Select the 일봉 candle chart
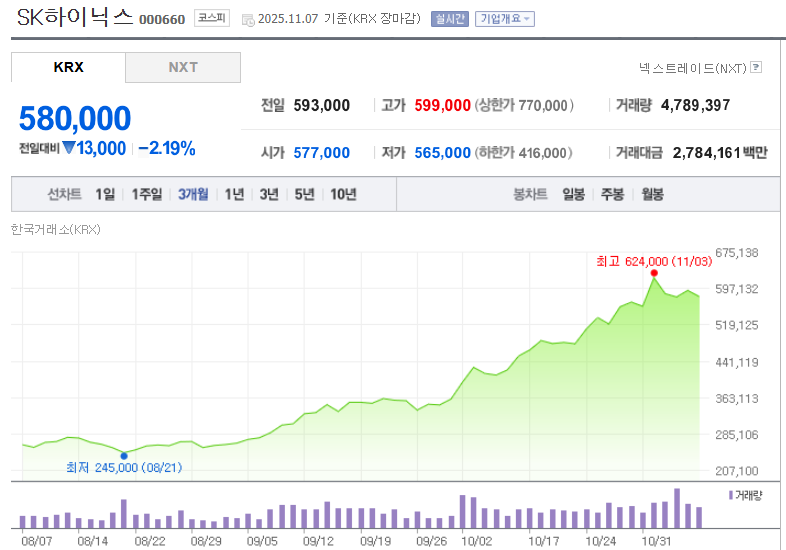Viewport: 786px width, 550px height. (573, 194)
